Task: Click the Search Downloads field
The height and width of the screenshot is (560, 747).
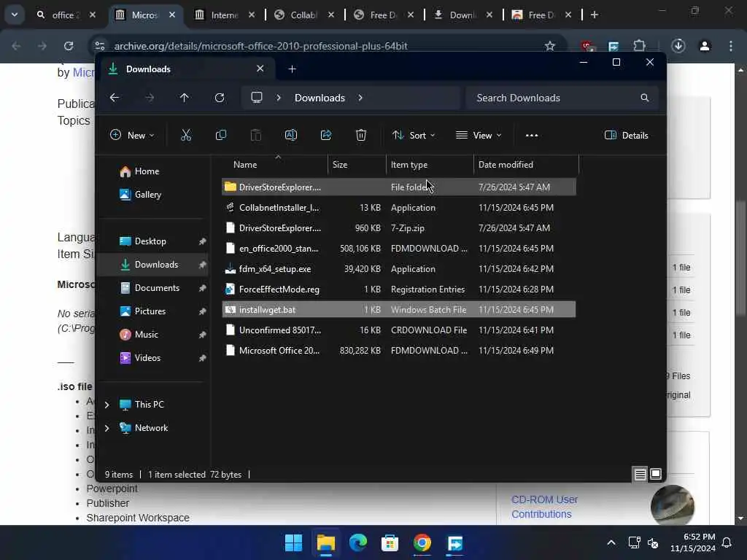Action: coord(562,98)
